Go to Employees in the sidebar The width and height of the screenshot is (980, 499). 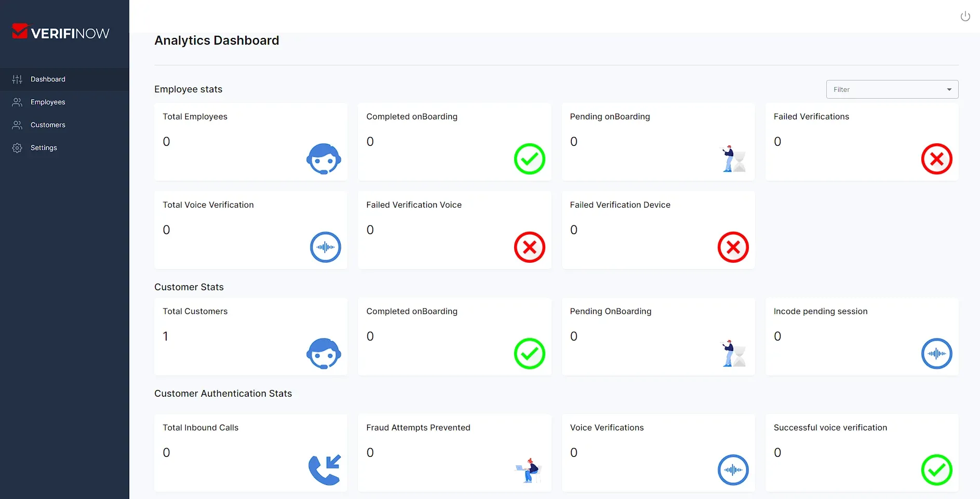point(48,102)
